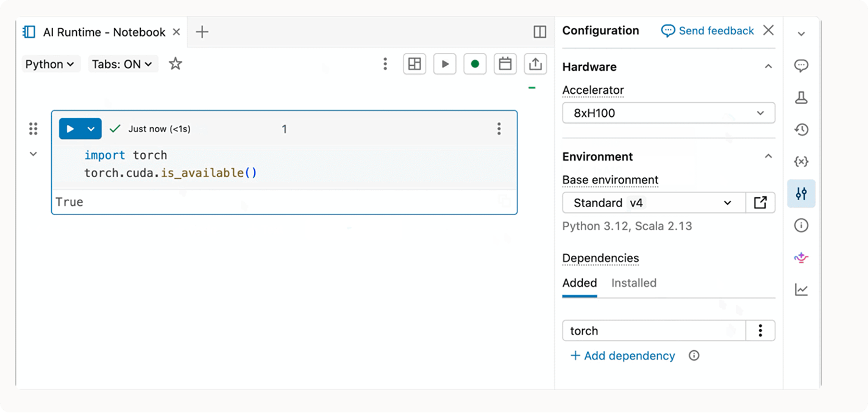Switch to the Added dependencies tab
Viewport: 868px width, 413px height.
580,283
